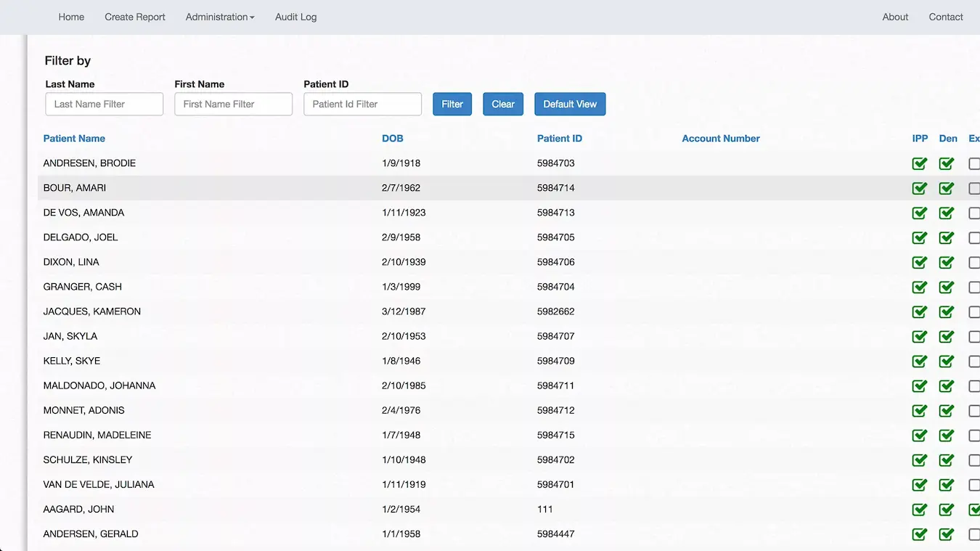Check the Ex box for DIXON, LINA

click(974, 262)
